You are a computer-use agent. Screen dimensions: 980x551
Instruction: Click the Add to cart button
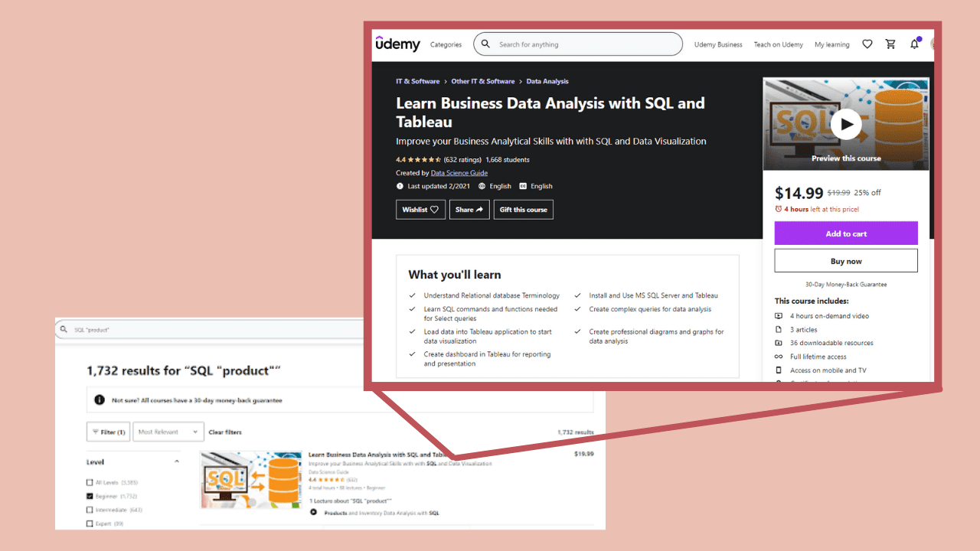tap(845, 233)
